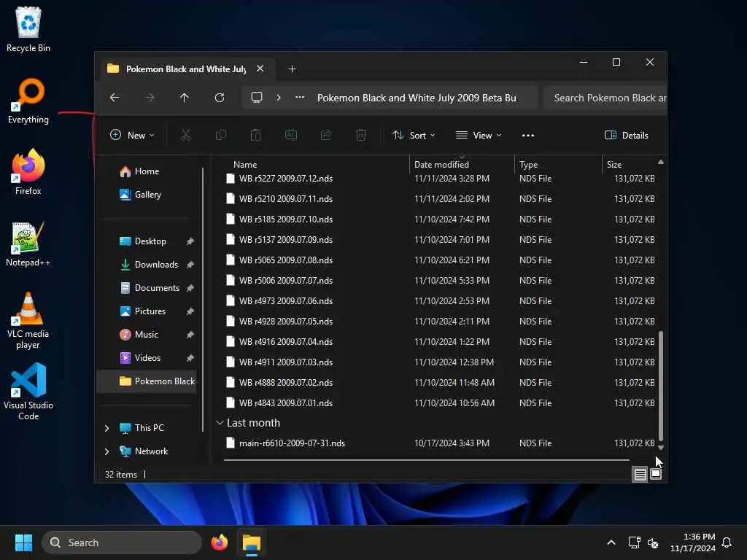Show hidden system tray icons
Viewport: 747px width, 560px height.
pos(611,542)
